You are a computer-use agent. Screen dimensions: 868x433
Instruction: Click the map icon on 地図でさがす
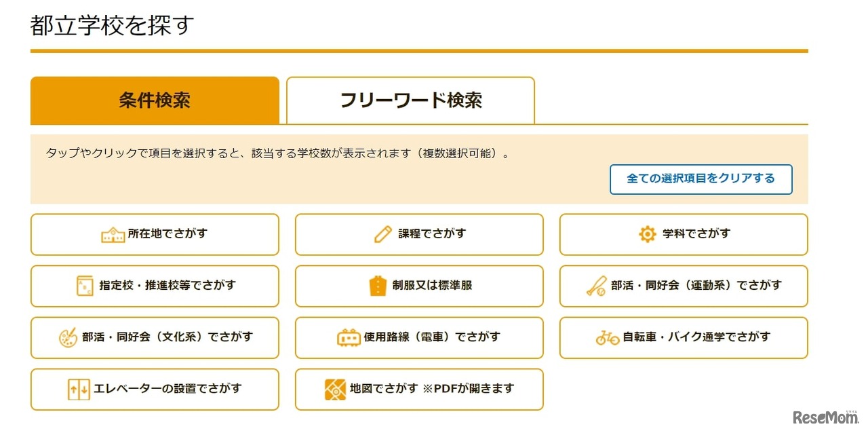336,389
